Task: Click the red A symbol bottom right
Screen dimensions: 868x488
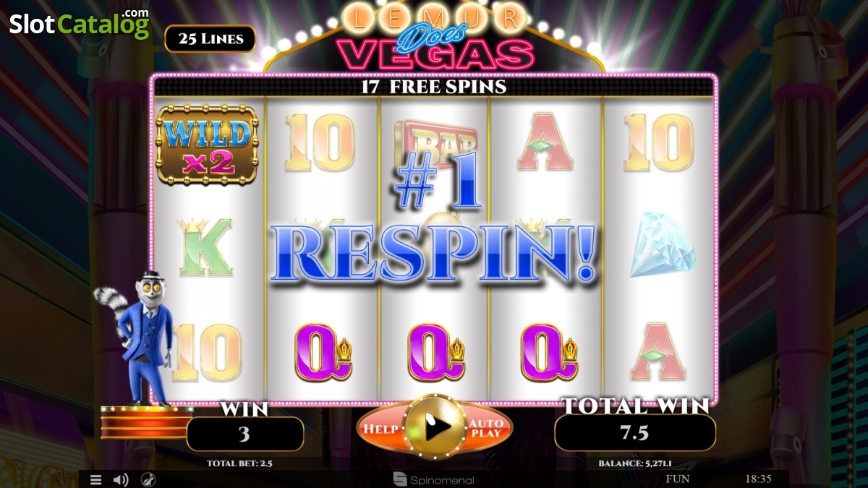Action: pos(658,352)
